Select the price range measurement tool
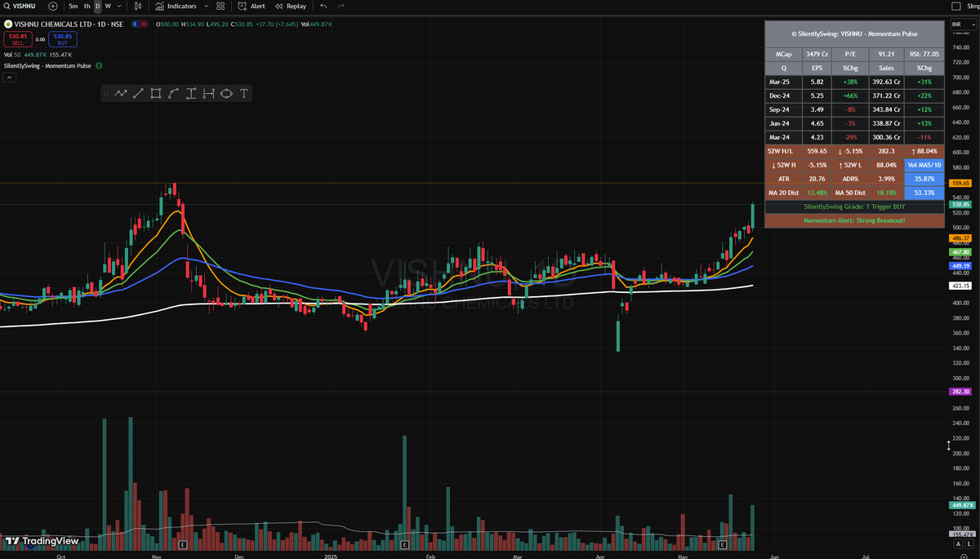Image resolution: width=980 pixels, height=559 pixels. 191,94
